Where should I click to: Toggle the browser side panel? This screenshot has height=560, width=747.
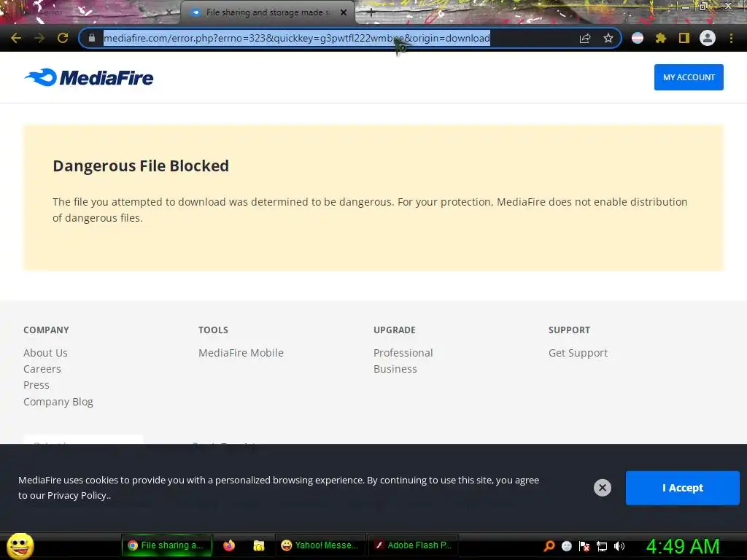tap(684, 38)
